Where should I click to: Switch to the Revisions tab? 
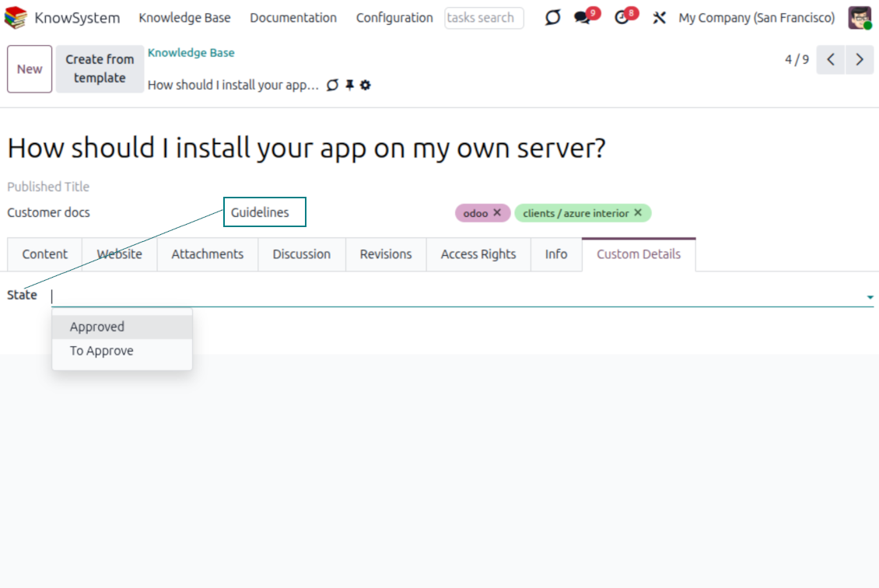point(386,254)
